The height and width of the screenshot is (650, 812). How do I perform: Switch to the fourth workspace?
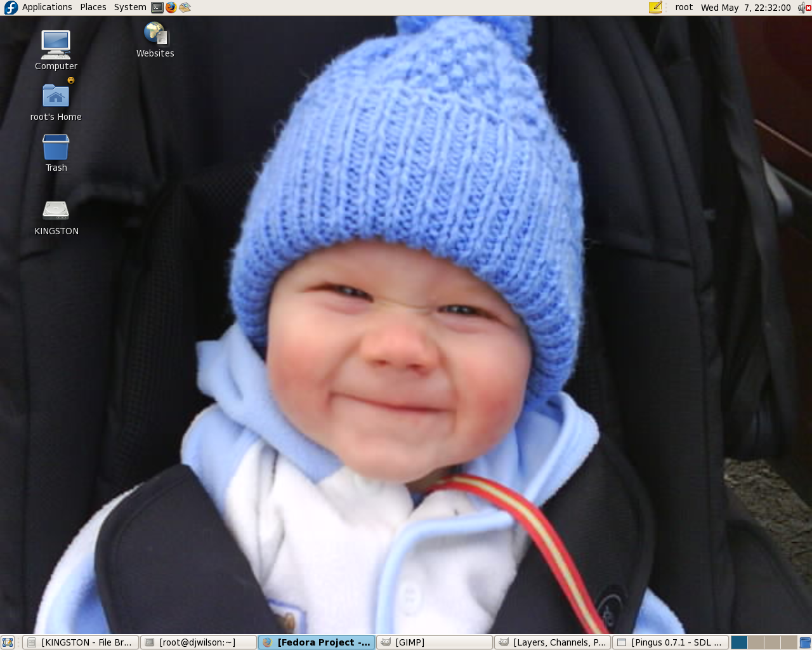789,642
